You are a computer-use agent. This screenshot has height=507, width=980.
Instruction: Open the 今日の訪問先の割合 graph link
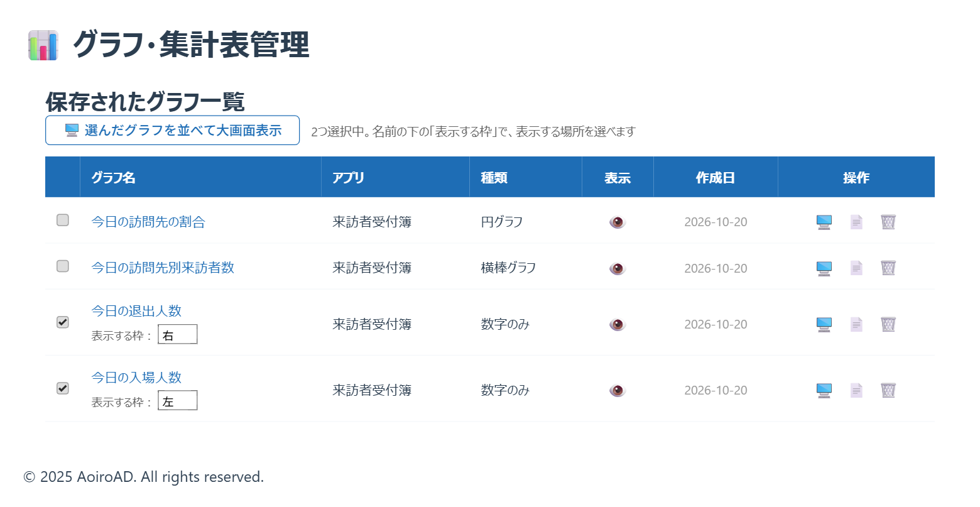pyautogui.click(x=148, y=222)
